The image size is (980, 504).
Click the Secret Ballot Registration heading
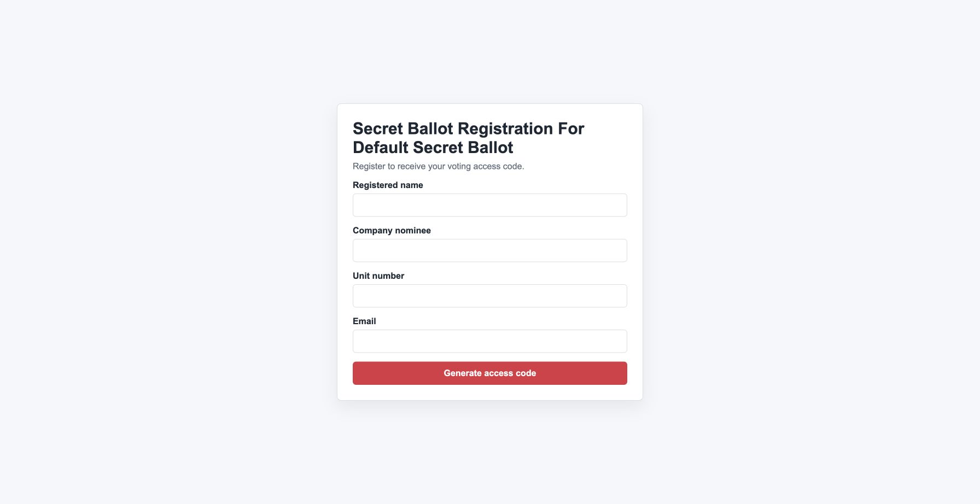(x=469, y=138)
